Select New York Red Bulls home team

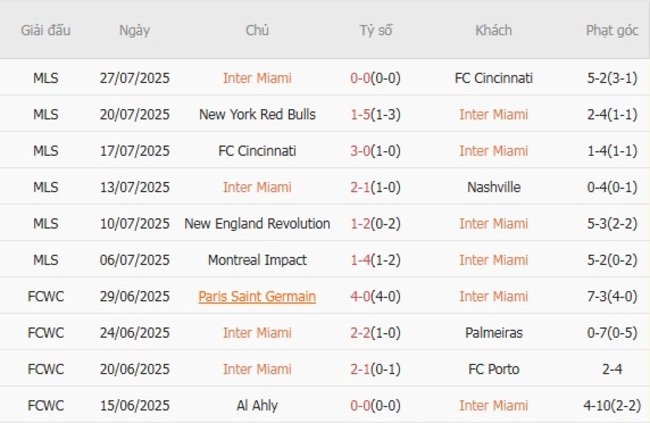click(257, 114)
